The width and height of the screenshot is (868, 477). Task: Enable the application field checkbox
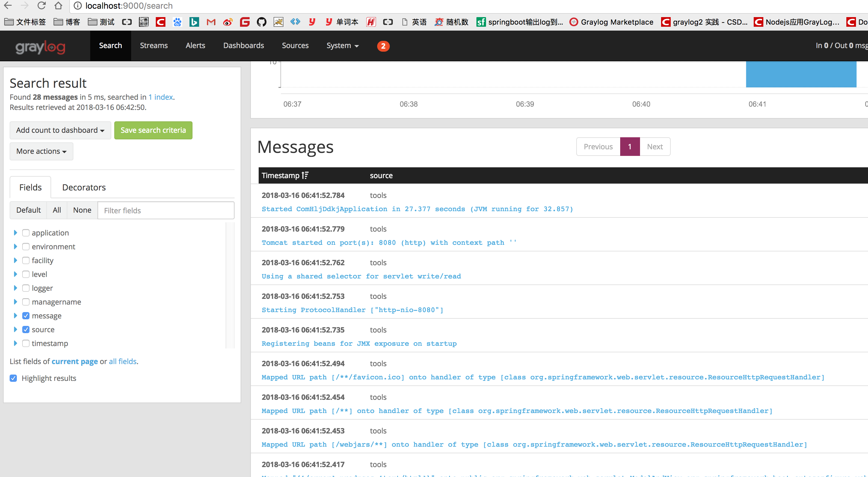[26, 233]
